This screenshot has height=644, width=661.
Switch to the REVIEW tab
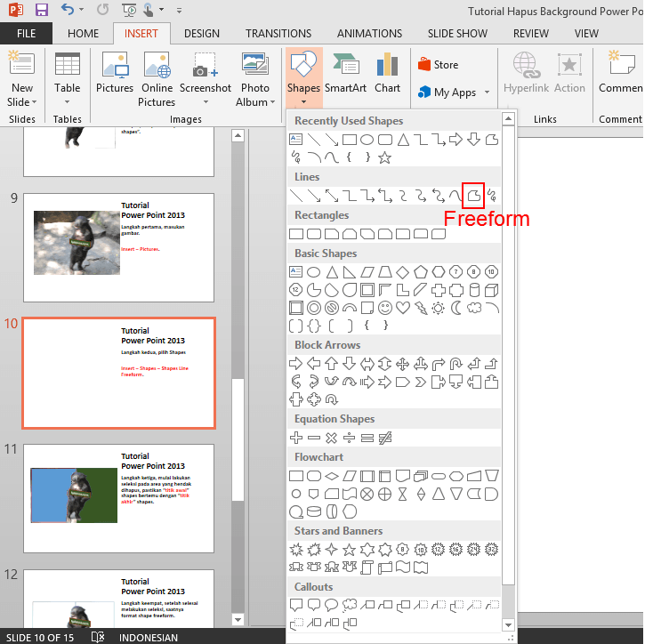[531, 33]
